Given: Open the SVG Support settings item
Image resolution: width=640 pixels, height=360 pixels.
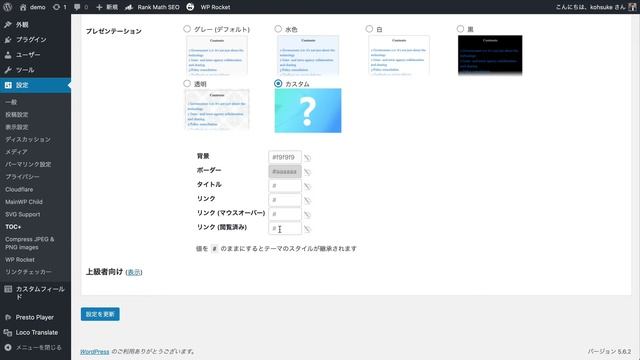Looking at the screenshot, I should tap(22, 214).
